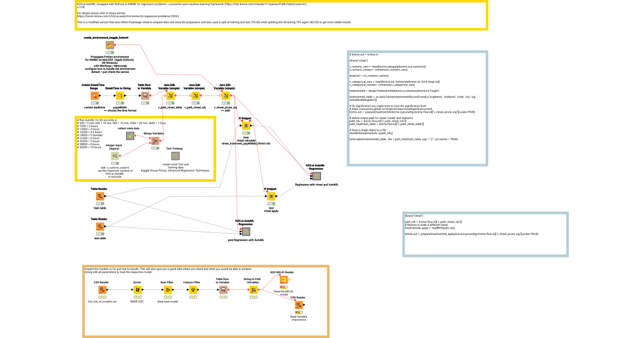Select the R Snippet node for train vtreat calculate

click(x=246, y=124)
